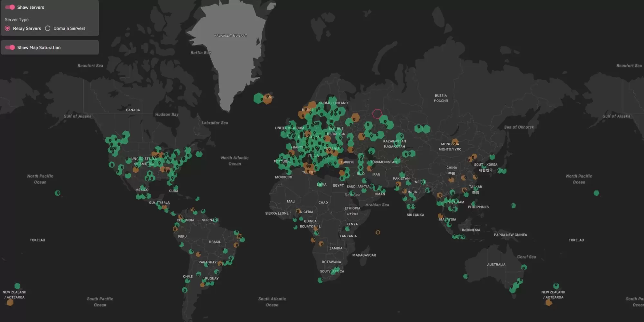Click the orange server hexagon on Iceland

[x=267, y=99]
